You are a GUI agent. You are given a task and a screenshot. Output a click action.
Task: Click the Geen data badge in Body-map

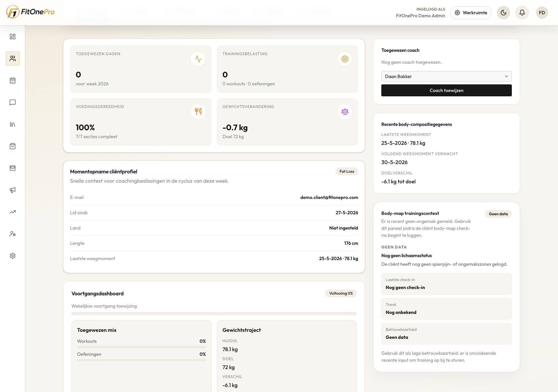click(x=498, y=214)
